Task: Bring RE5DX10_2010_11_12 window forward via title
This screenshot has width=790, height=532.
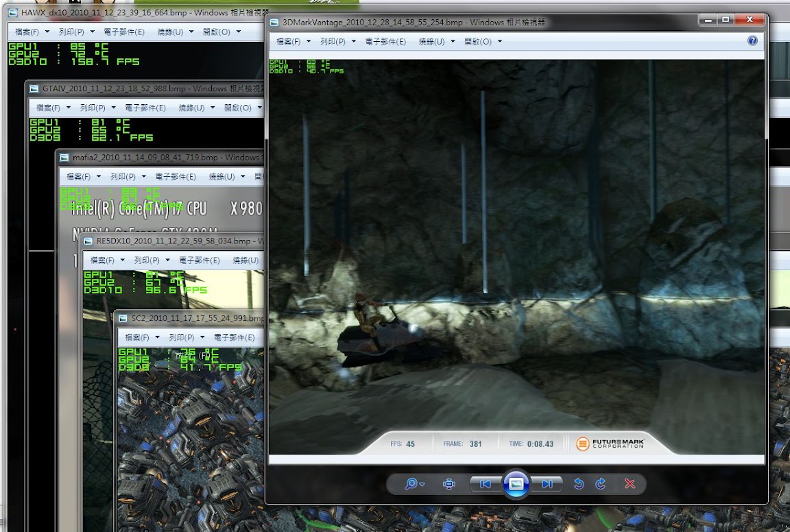Action: tap(180, 241)
